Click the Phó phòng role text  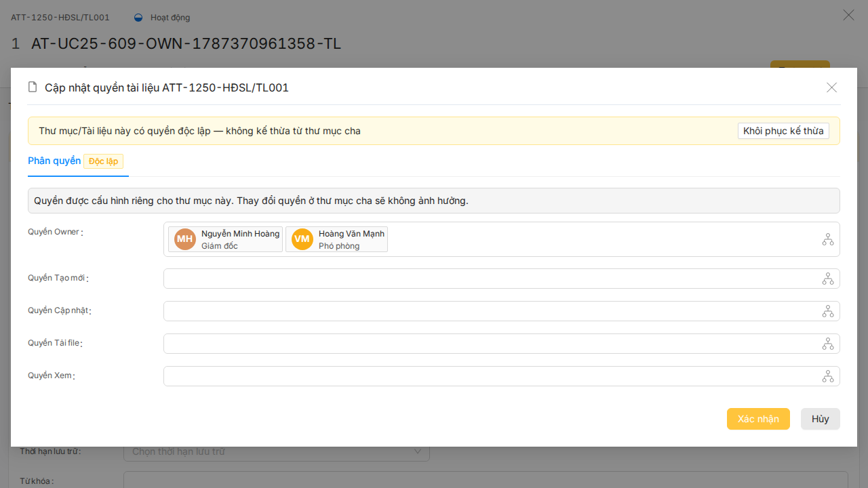coord(339,246)
